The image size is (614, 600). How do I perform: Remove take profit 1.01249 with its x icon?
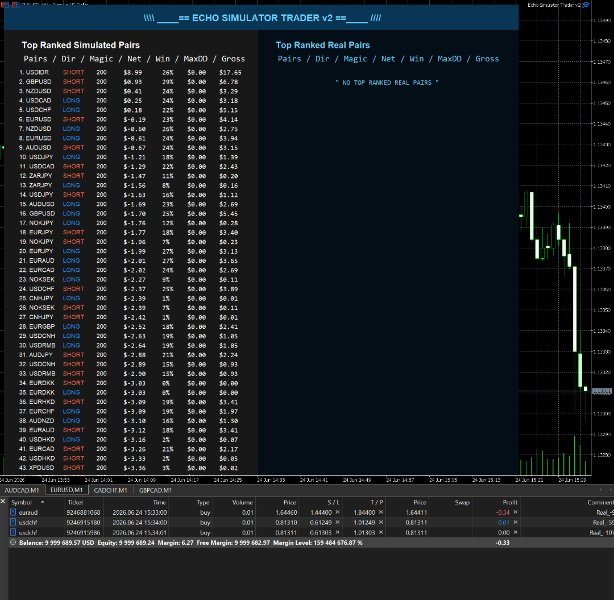tap(381, 522)
